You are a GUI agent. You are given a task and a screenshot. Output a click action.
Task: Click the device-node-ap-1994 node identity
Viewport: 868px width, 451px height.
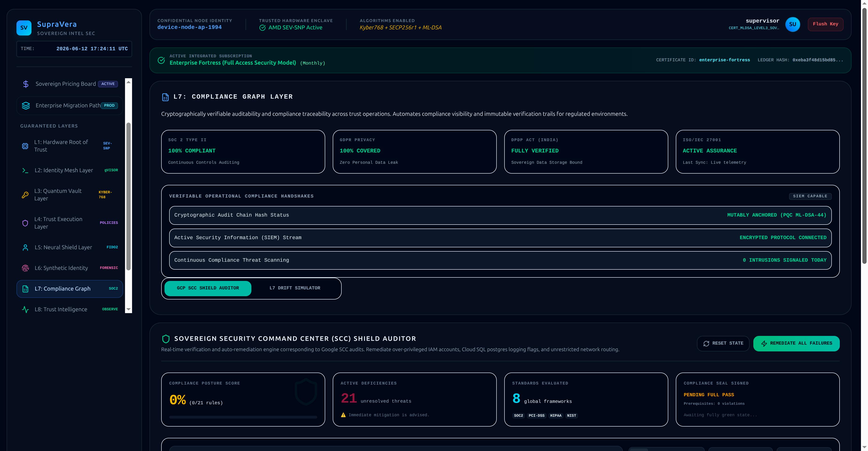[189, 27]
